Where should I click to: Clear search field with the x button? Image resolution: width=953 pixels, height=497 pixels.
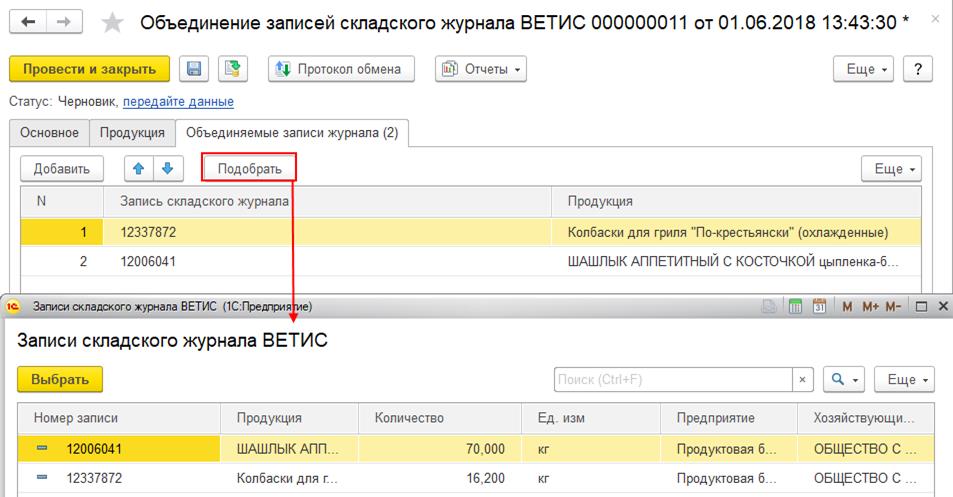coord(803,380)
